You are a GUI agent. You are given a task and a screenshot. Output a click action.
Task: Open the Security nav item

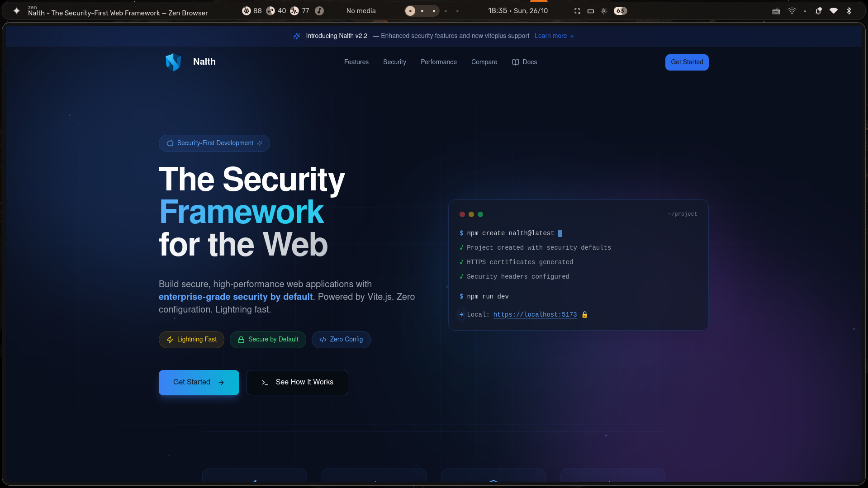tap(394, 62)
